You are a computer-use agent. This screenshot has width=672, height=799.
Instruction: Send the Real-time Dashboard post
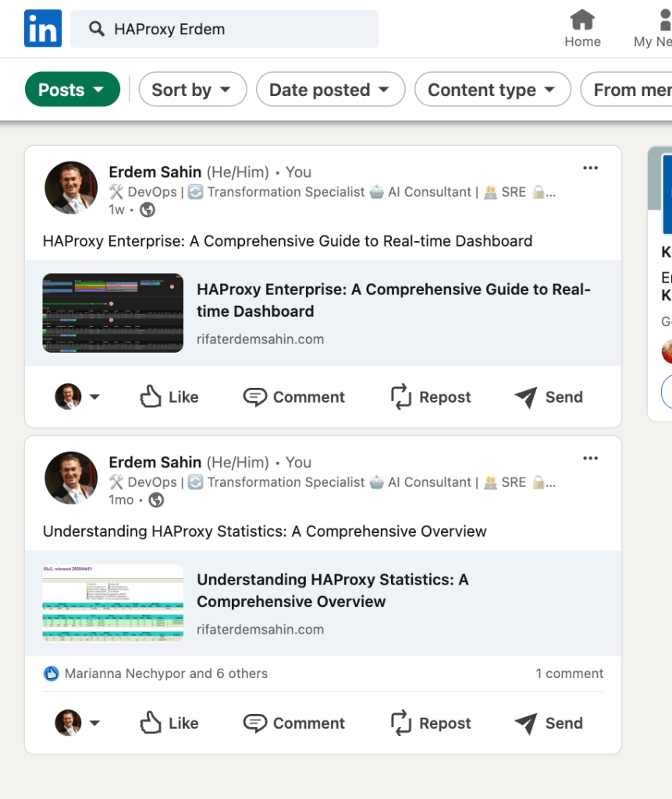(x=549, y=396)
